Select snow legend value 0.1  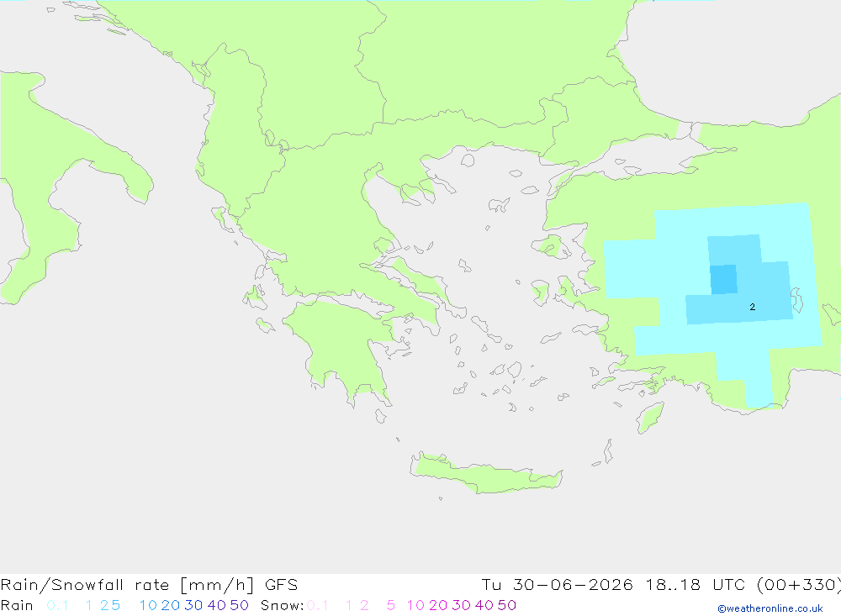click(x=318, y=605)
